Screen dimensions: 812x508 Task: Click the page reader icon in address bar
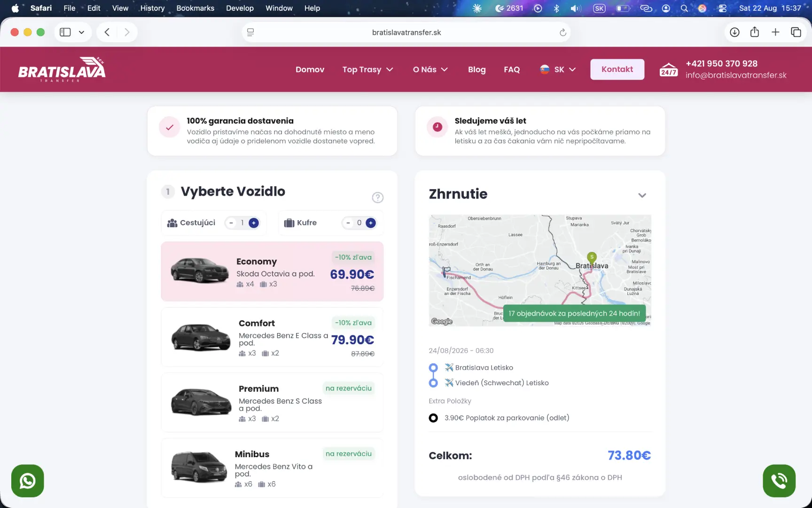point(250,32)
